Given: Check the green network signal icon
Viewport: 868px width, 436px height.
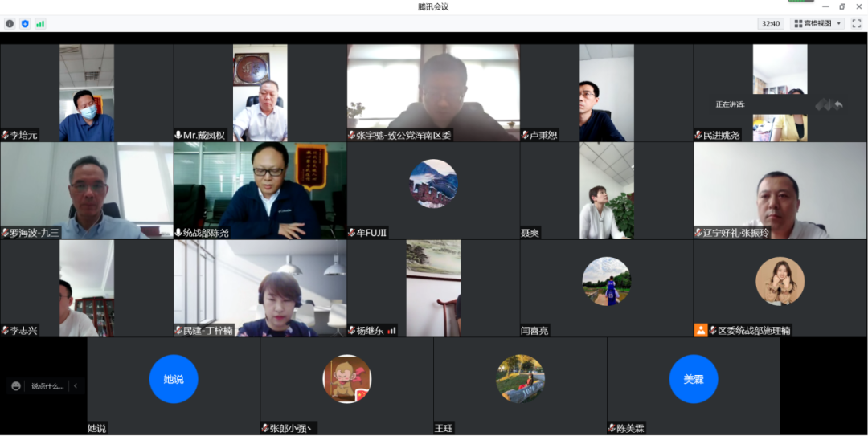Looking at the screenshot, I should 40,24.
